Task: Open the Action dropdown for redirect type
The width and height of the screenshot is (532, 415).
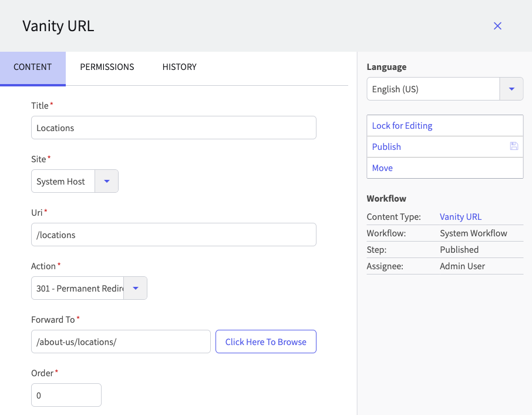Action: tap(135, 288)
